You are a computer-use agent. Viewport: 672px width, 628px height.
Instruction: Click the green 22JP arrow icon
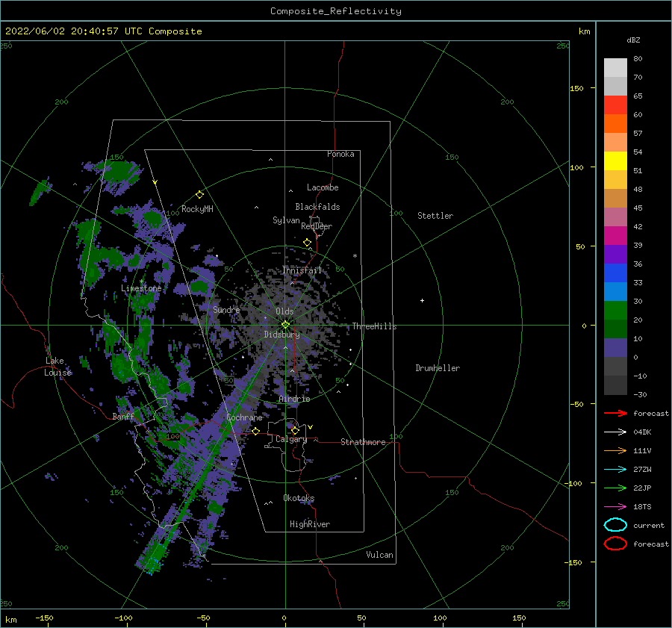click(x=615, y=488)
